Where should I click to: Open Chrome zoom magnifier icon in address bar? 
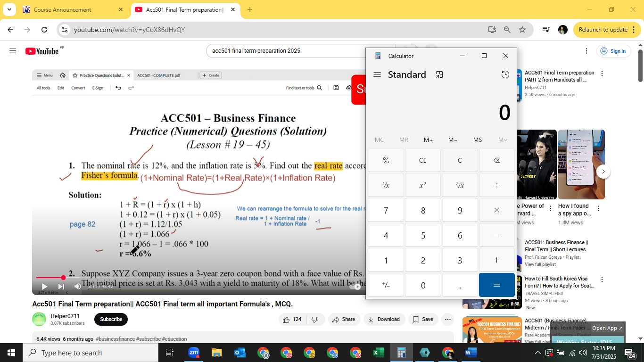coord(507,30)
